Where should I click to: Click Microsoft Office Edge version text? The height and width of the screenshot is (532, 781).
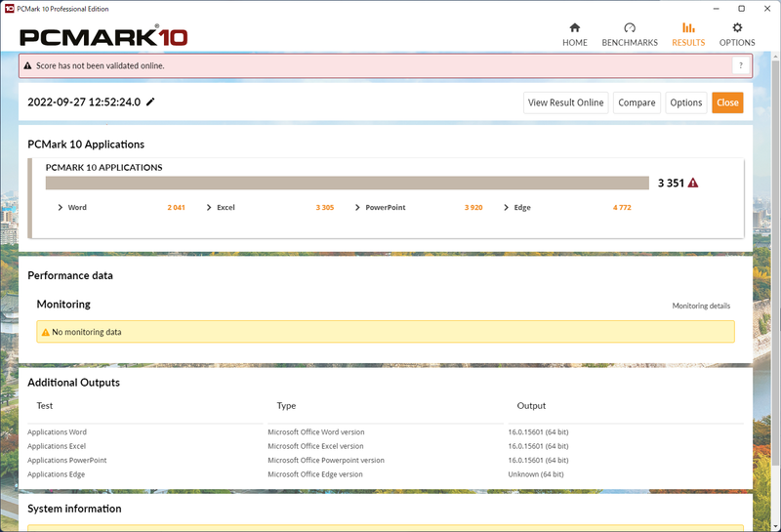pos(315,474)
